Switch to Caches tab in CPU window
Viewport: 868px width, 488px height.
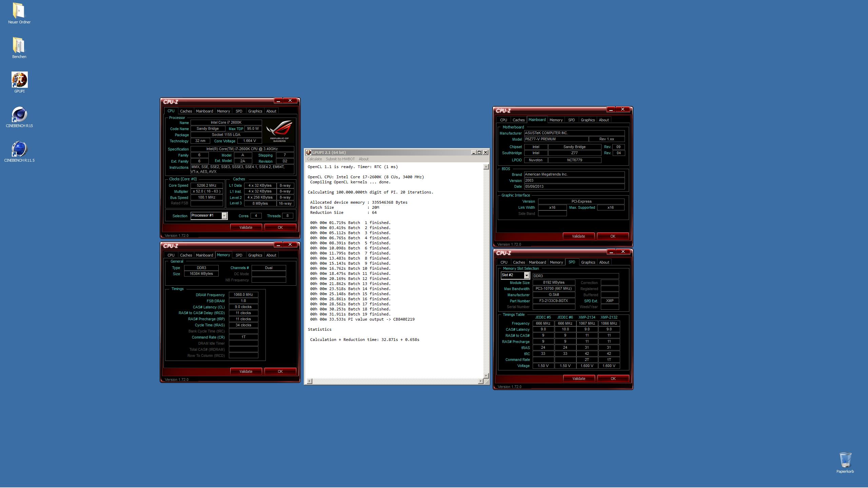186,111
